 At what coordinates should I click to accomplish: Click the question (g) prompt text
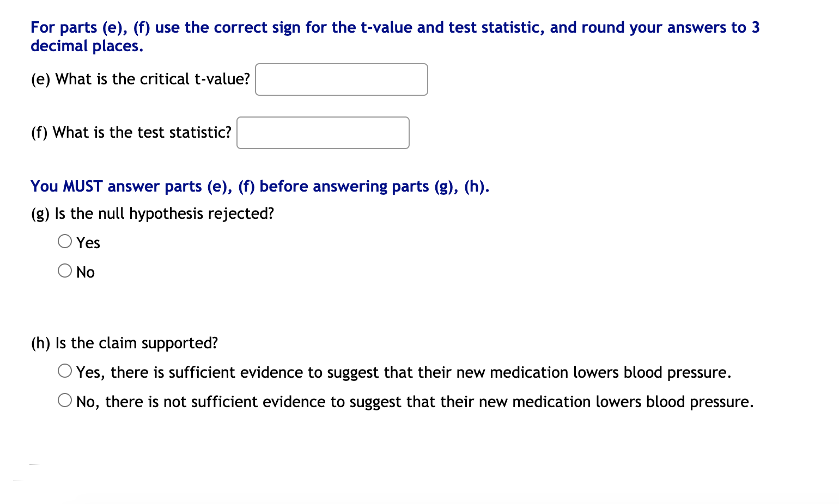click(152, 213)
